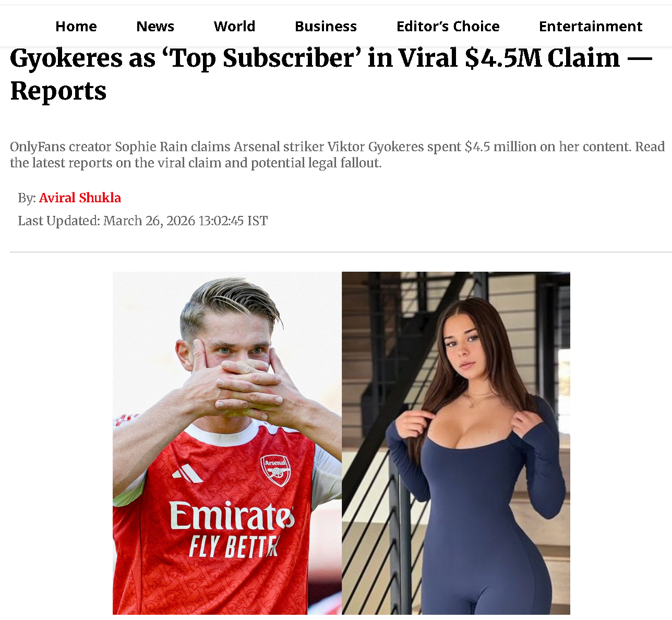The image size is (672, 620).
Task: Open the Entertainment section
Action: click(x=590, y=26)
